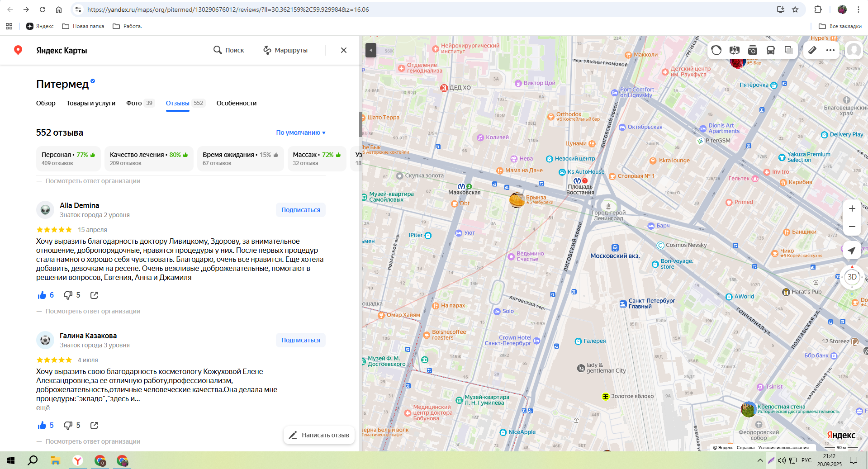Image resolution: width=868 pixels, height=469 pixels.
Task: Expand the 'По умолчанию' sort dropdown
Action: click(301, 133)
